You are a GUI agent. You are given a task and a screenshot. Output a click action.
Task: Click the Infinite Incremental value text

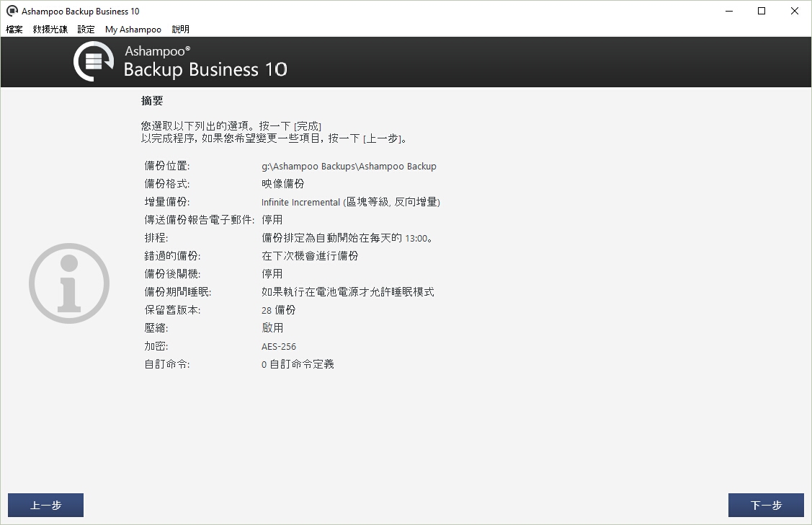tap(351, 202)
